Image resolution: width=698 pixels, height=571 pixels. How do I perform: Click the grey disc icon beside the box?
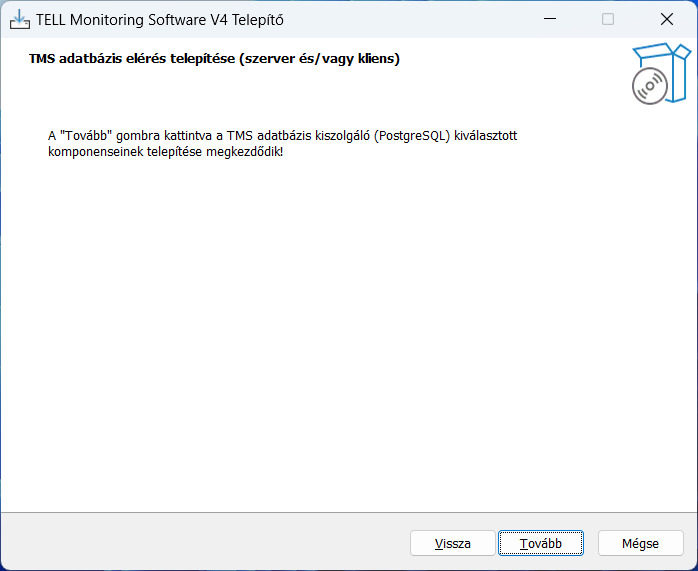tap(649, 86)
